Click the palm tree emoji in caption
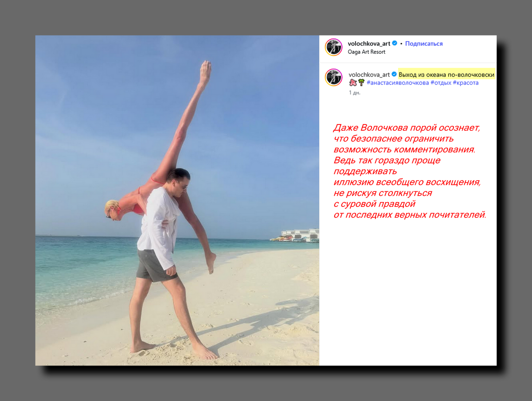Image resolution: width=532 pixels, height=401 pixels. (x=361, y=82)
